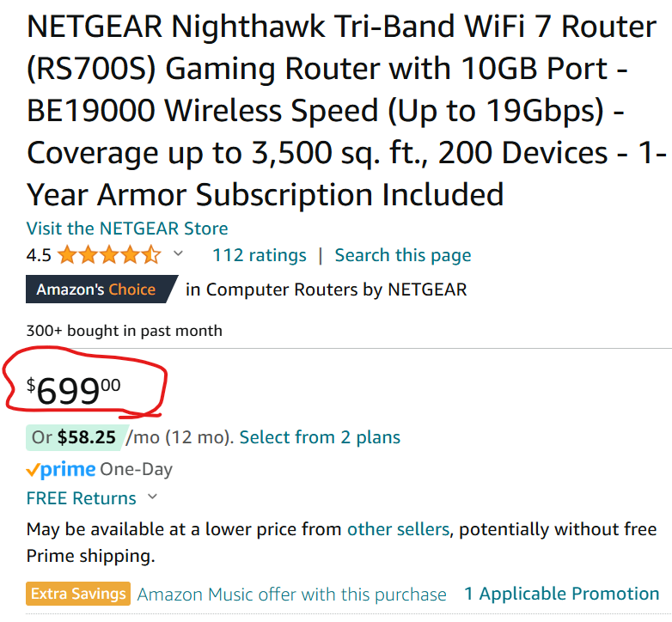Click the 4.5 rating number

39,255
